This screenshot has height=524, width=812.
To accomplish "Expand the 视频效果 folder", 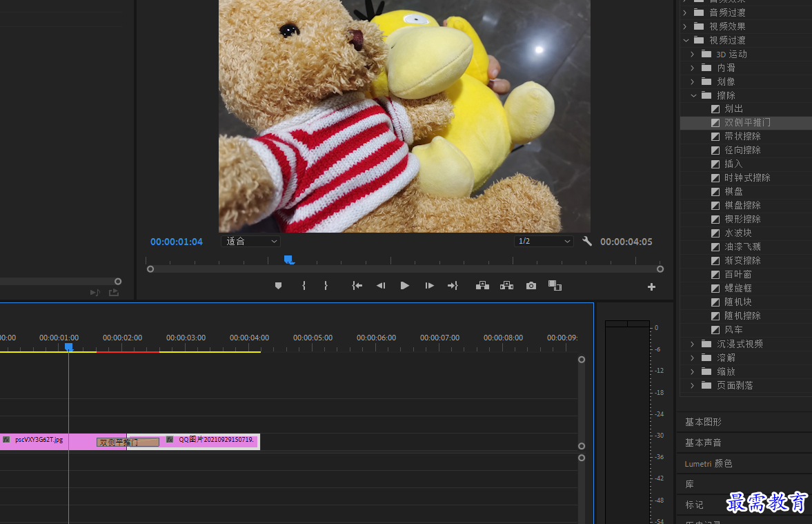I will click(685, 26).
